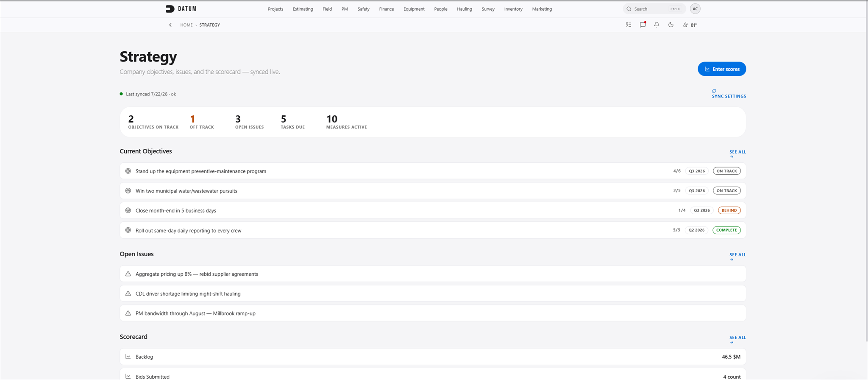This screenshot has width=868, height=380.
Task: Click the target icon beside same-day daily reporting
Action: point(128,230)
